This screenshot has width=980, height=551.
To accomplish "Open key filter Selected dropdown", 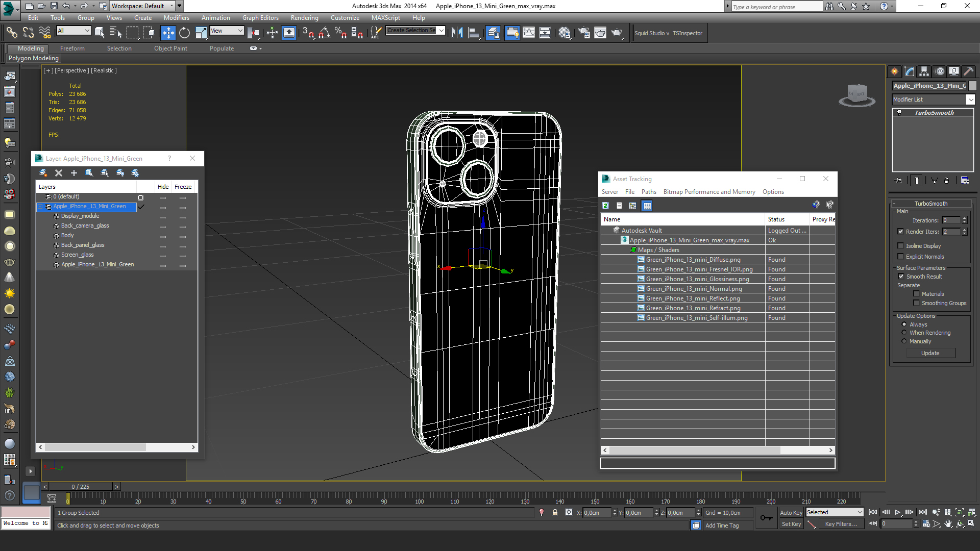I will point(835,512).
